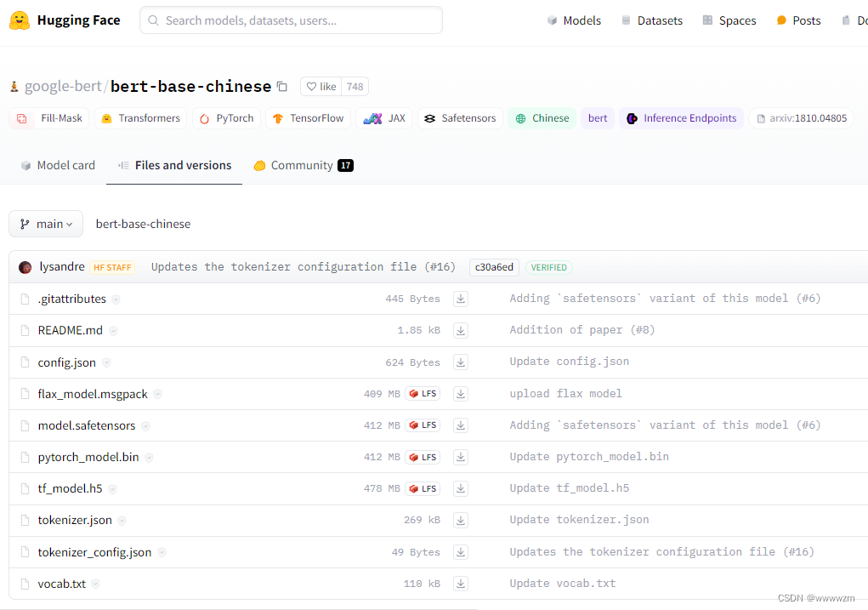Open the google-bert organization link

click(x=63, y=87)
